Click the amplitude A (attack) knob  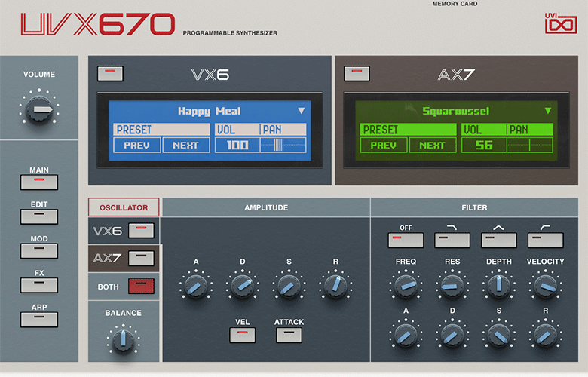[x=196, y=287]
